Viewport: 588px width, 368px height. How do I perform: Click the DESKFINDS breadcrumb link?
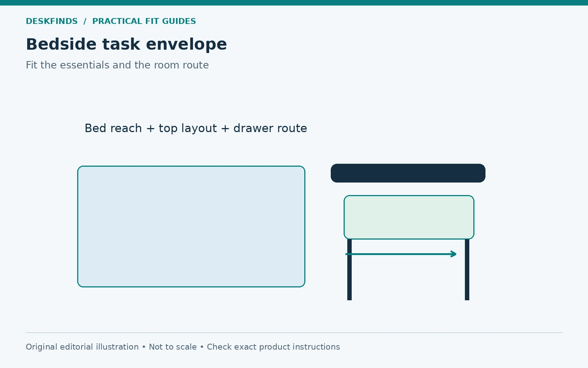(x=52, y=21)
